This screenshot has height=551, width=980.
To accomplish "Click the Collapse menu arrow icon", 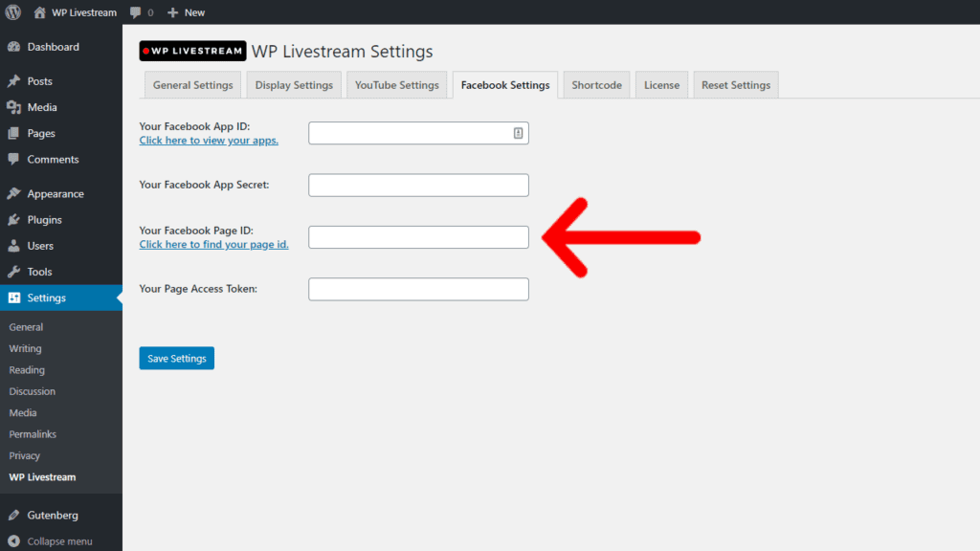I will [13, 541].
